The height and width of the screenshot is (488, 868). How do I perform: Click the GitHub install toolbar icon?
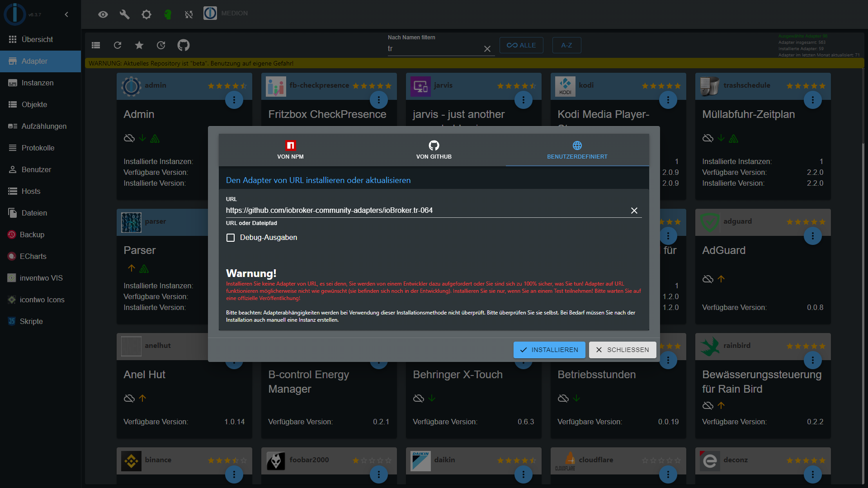(x=184, y=45)
